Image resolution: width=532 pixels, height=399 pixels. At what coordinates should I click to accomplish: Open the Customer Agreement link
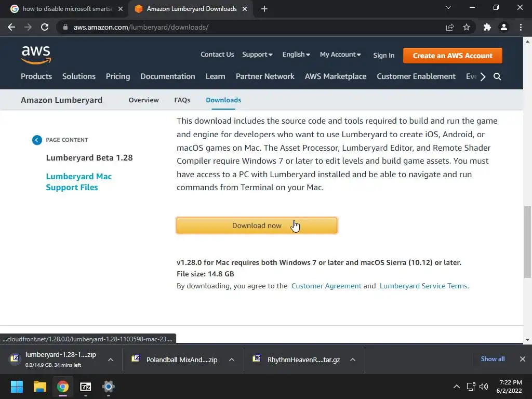tap(326, 286)
